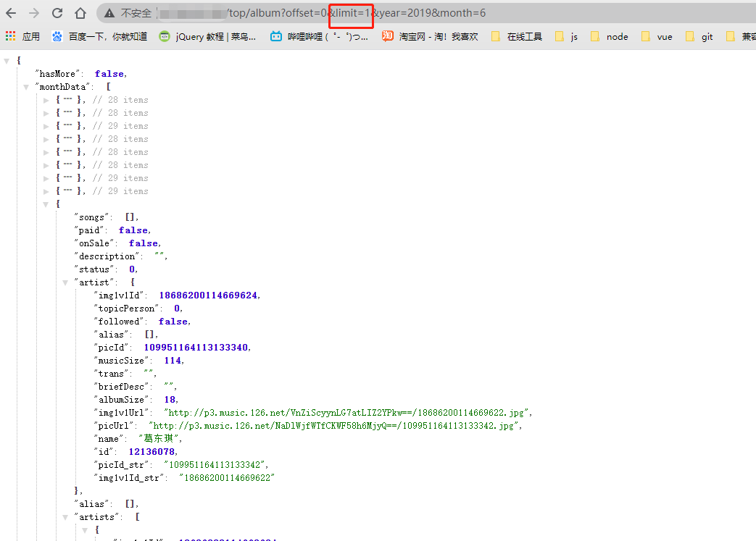Open the 百度一下 bookmark icon
This screenshot has width=756, height=541.
(57, 36)
